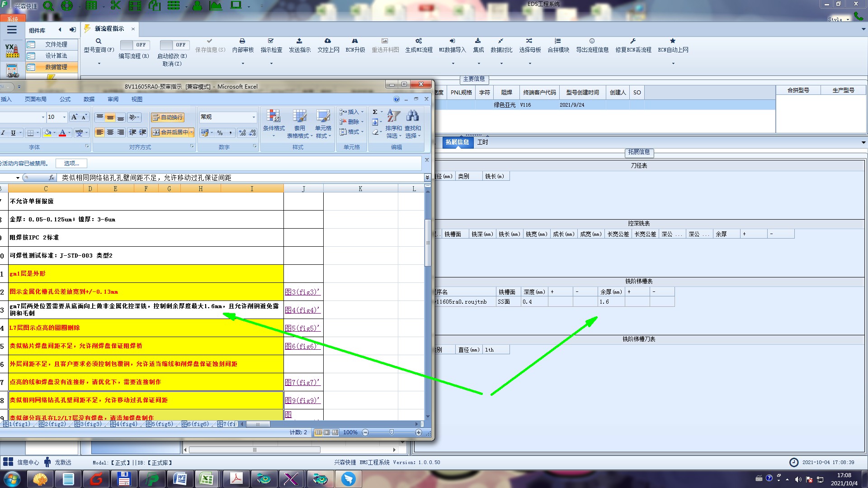Expand Excel 合并后居中 dropdown arrow

pos(192,132)
